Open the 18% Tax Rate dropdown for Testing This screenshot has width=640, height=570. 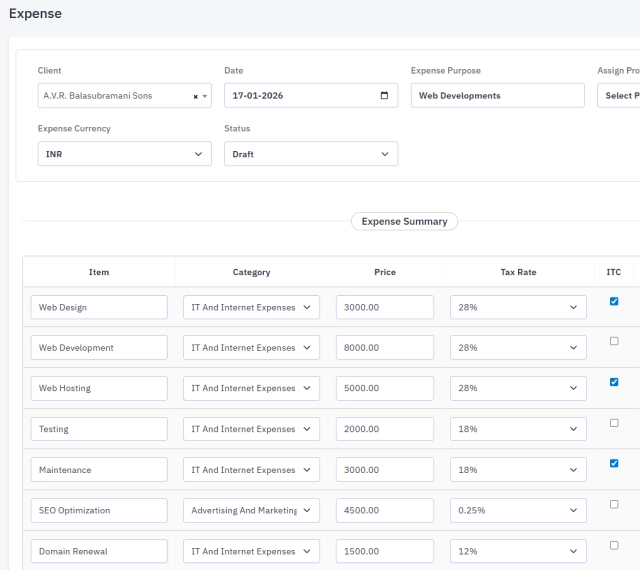518,429
